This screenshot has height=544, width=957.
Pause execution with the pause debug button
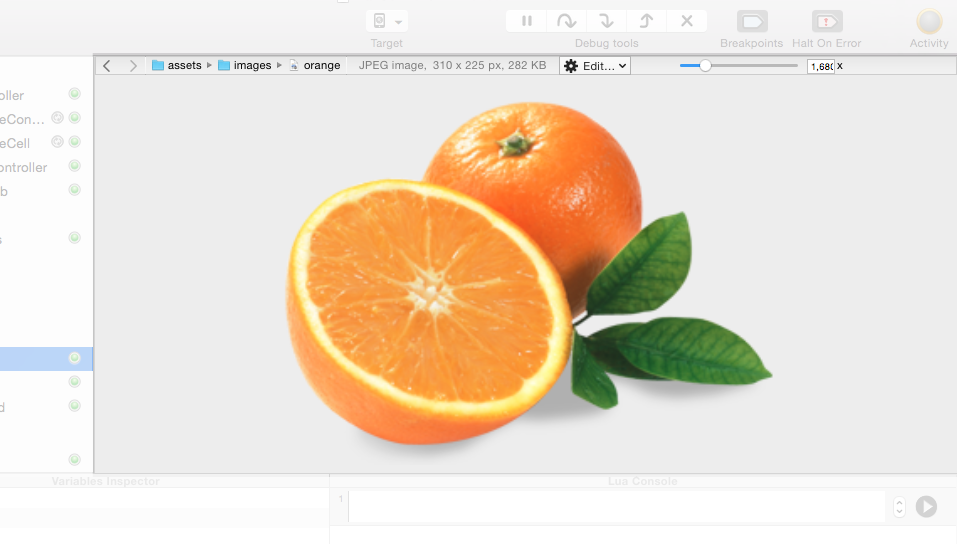[527, 21]
